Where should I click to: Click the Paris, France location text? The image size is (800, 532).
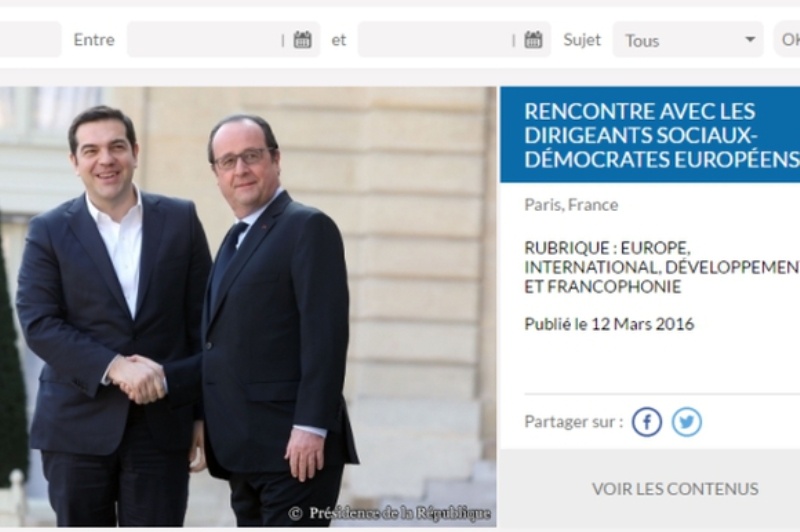point(571,205)
